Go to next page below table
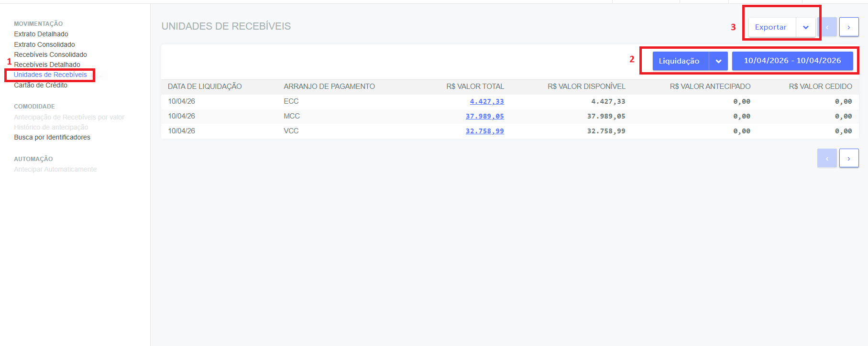Viewport: 868px width, 346px height. (849, 158)
